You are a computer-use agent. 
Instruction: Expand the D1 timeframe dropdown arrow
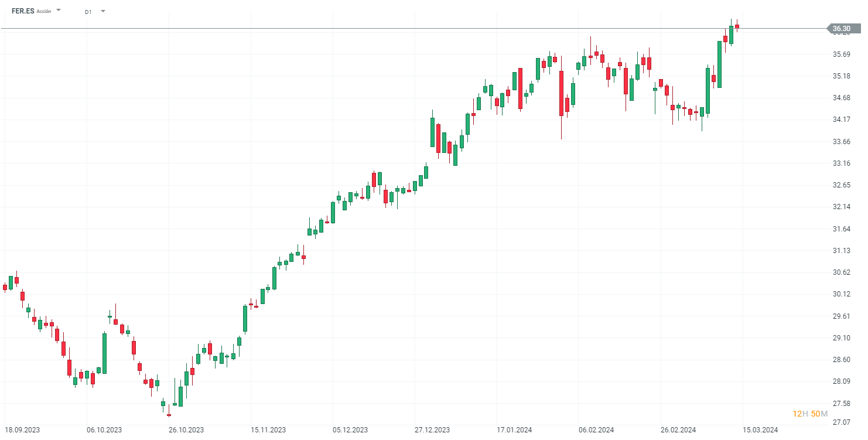click(x=103, y=11)
